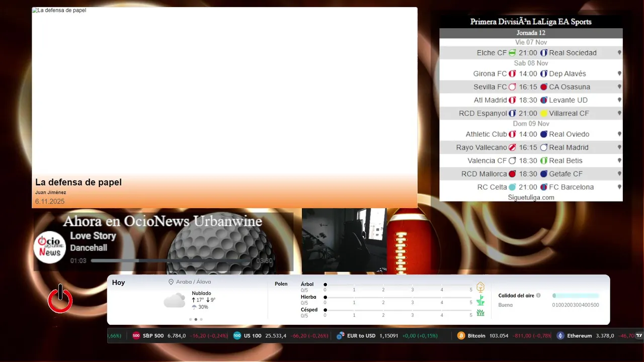Click the S&P 500 value 6.784,0
Viewport: 644px width, 362px height.
[x=177, y=336]
